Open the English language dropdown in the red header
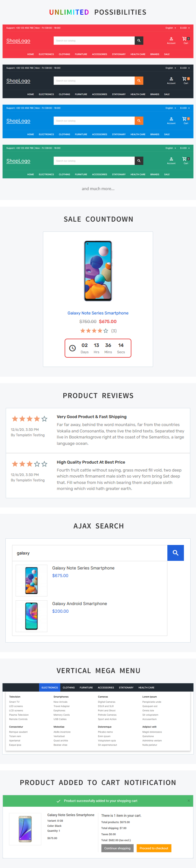The width and height of the screenshot is (196, 868). click(x=170, y=28)
